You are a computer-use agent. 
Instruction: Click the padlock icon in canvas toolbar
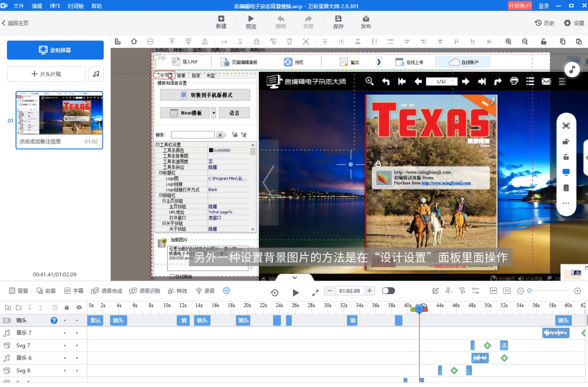[x=256, y=41]
